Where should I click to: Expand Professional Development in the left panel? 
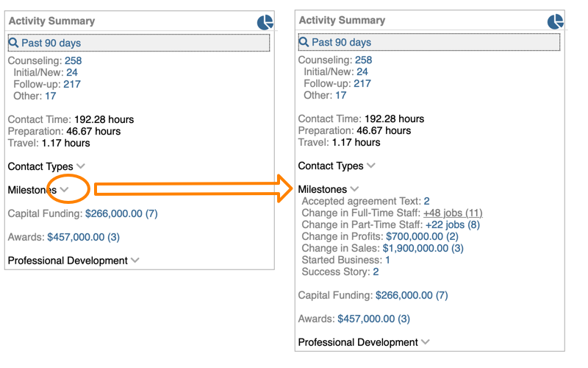pos(135,261)
